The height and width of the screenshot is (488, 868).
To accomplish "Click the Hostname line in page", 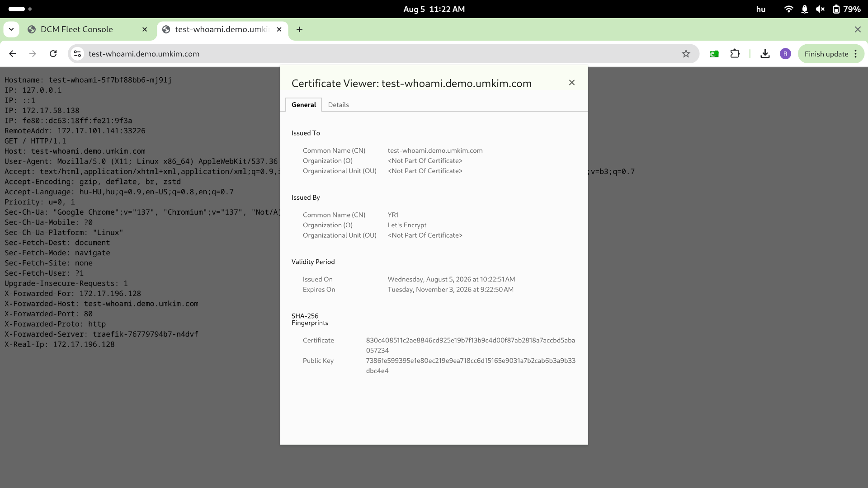I will tap(88, 80).
